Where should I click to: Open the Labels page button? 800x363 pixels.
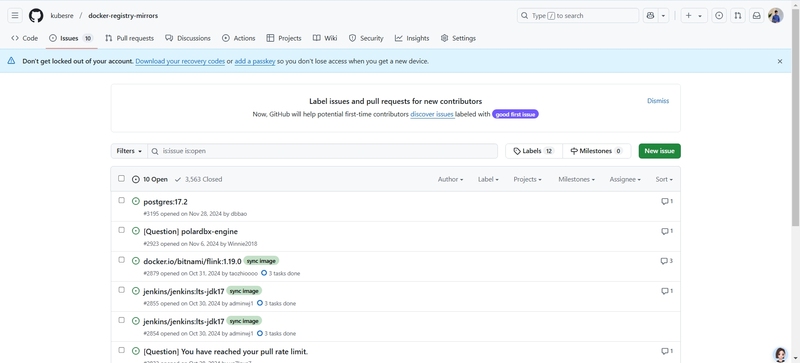pyautogui.click(x=534, y=151)
